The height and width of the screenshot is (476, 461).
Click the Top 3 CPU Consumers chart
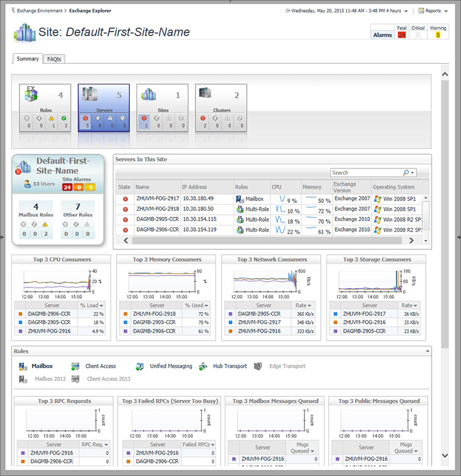(57, 281)
